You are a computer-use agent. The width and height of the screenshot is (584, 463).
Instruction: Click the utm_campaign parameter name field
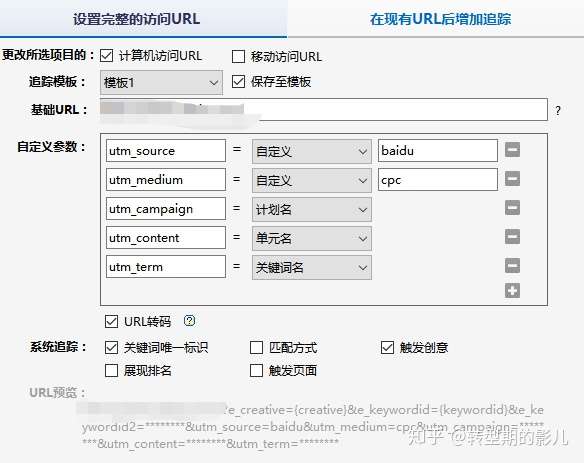pos(166,209)
